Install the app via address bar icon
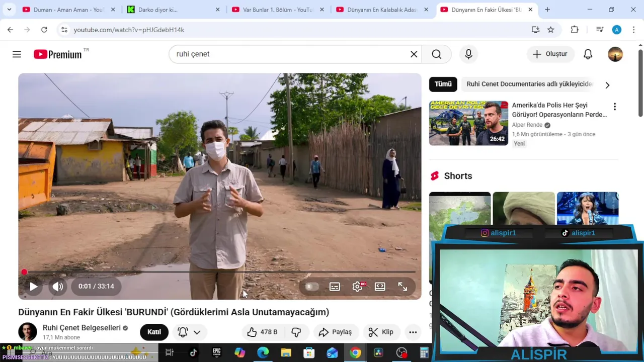 tap(535, 30)
